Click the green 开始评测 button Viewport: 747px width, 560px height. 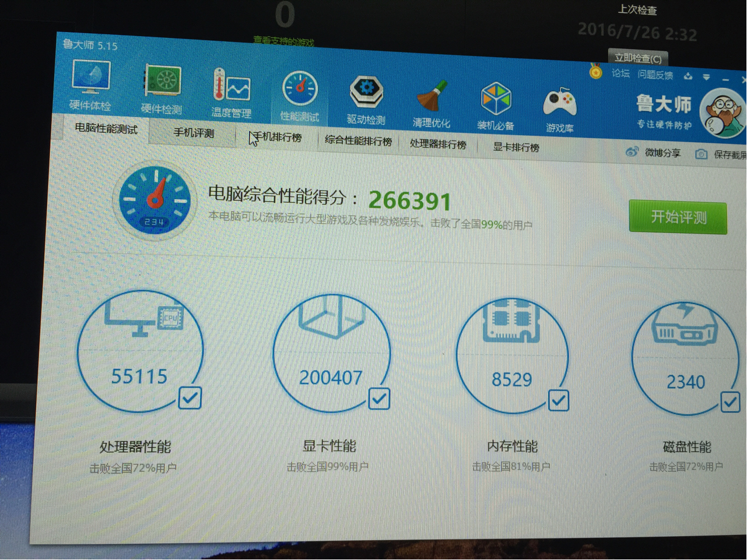click(678, 217)
